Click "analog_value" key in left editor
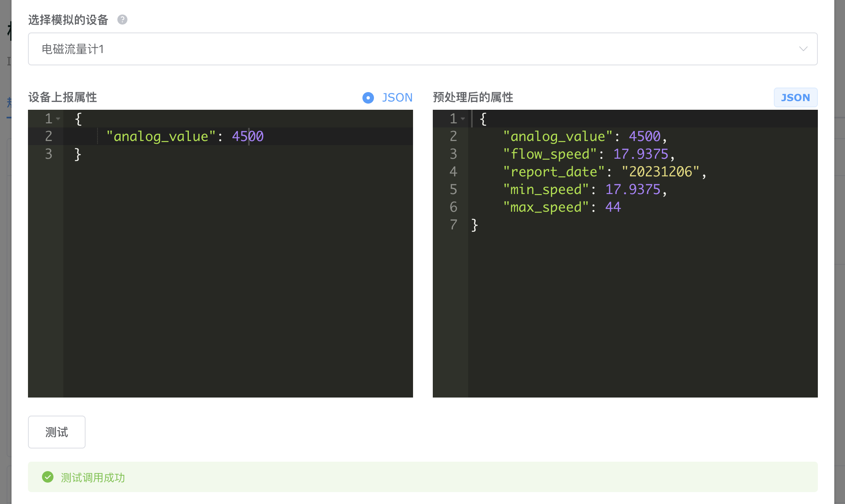 161,136
